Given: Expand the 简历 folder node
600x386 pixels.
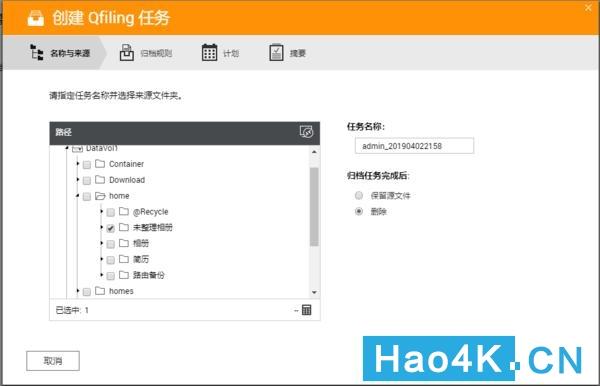Looking at the screenshot, I should [101, 259].
